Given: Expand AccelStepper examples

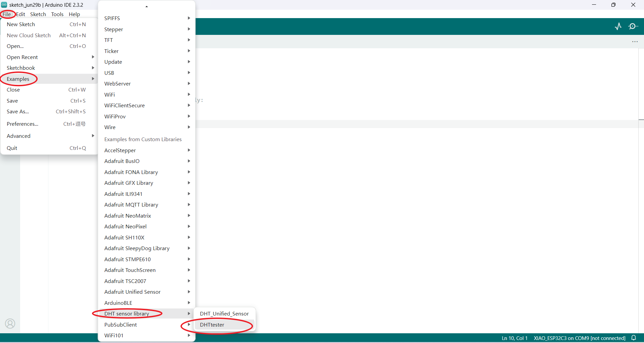Looking at the screenshot, I should point(147,150).
